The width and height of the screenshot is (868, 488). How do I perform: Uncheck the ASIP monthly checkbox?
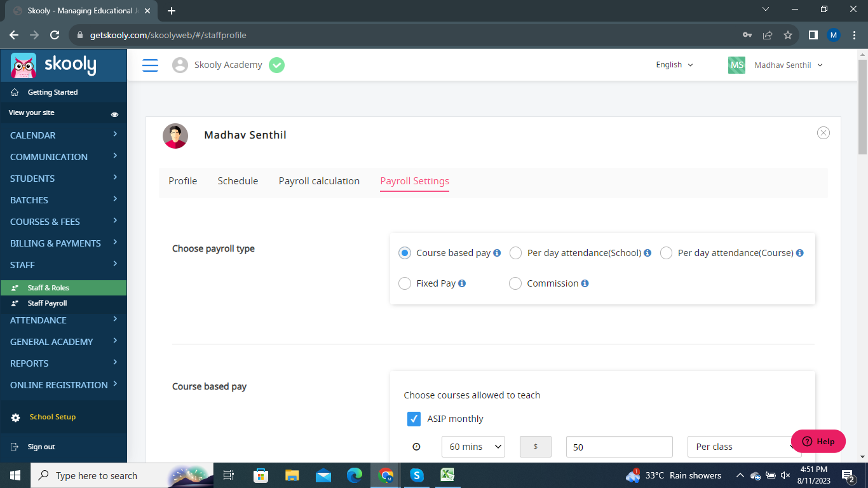(x=414, y=419)
